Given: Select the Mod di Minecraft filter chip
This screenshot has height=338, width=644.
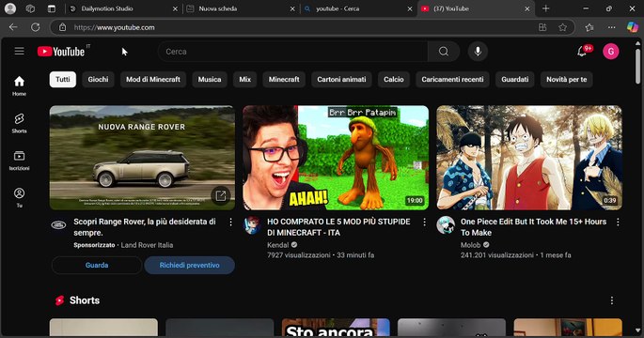Looking at the screenshot, I should coord(153,79).
